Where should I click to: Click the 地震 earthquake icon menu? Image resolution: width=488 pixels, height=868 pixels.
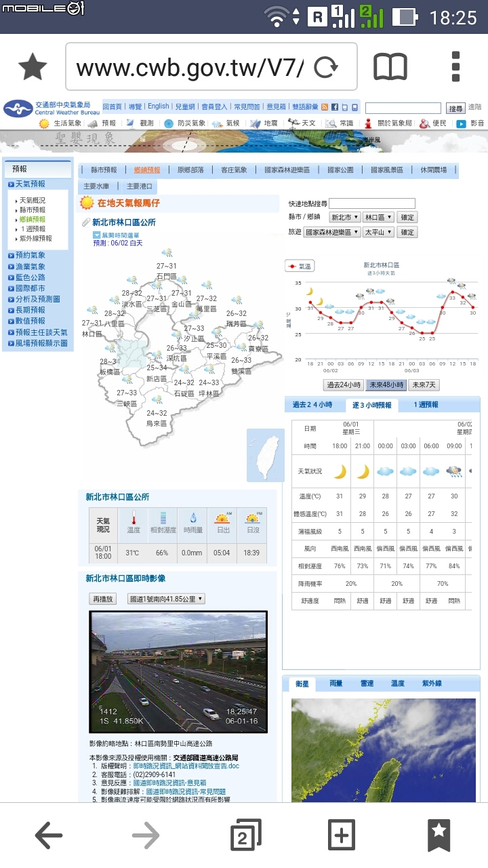tap(255, 123)
